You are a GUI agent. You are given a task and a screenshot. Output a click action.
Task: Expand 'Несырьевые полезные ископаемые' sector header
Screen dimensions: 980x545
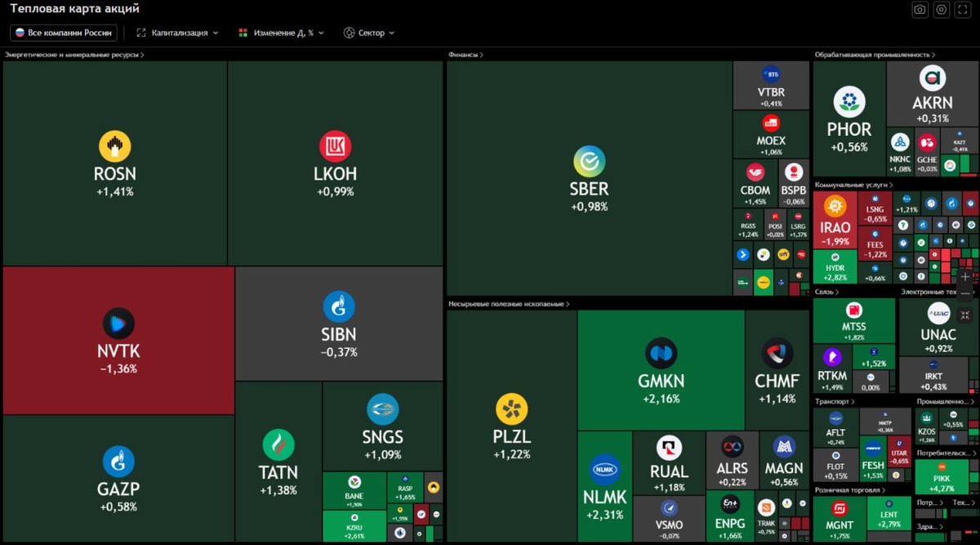(509, 304)
